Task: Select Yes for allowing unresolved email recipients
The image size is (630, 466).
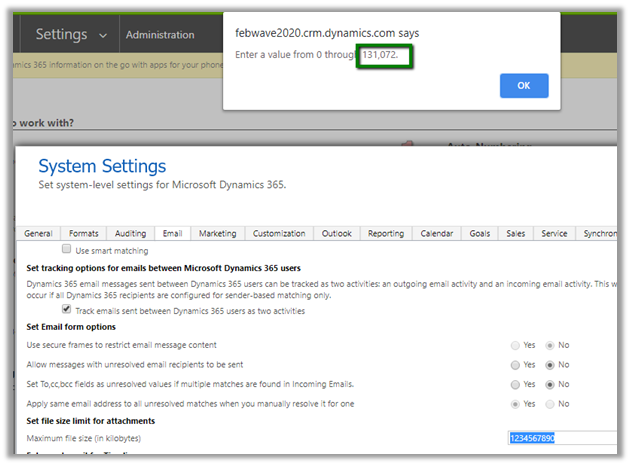Action: point(515,365)
